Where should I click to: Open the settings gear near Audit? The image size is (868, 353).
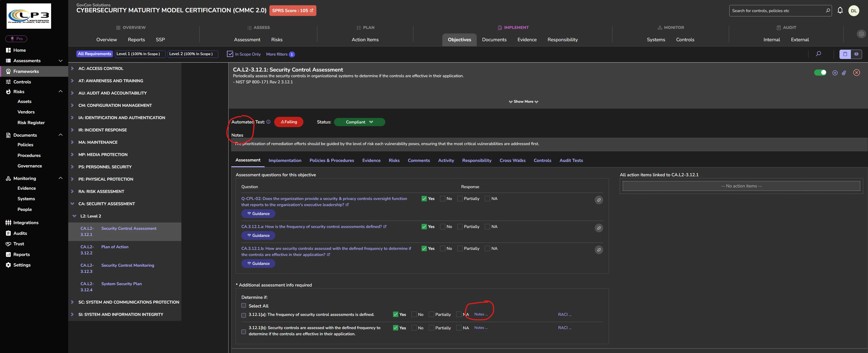click(861, 34)
